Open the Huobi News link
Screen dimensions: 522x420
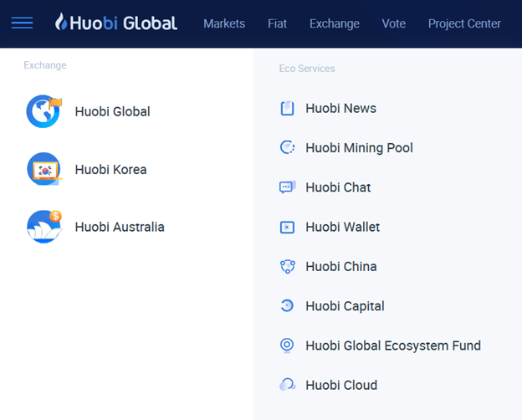coord(341,108)
